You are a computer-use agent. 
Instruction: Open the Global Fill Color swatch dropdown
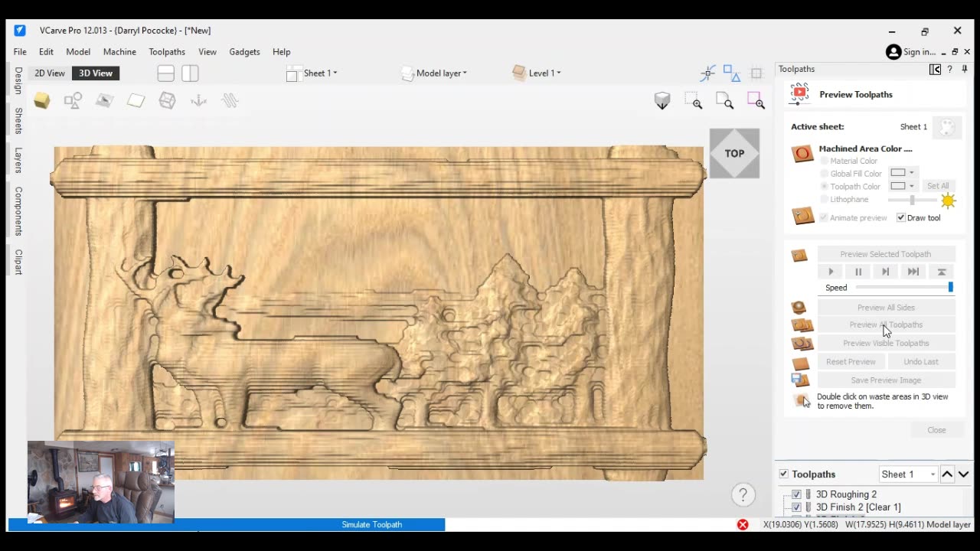pos(903,173)
